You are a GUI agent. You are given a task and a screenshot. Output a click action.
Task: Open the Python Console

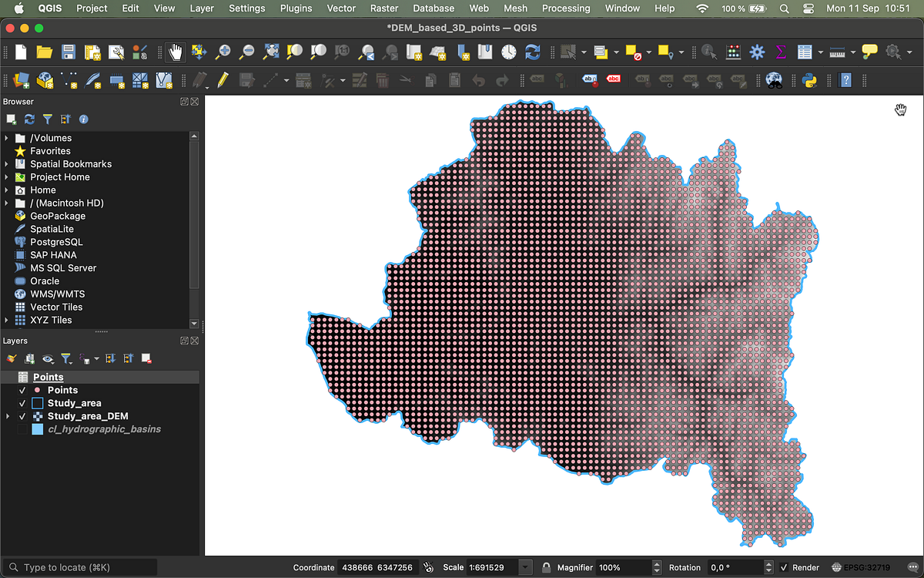[808, 80]
